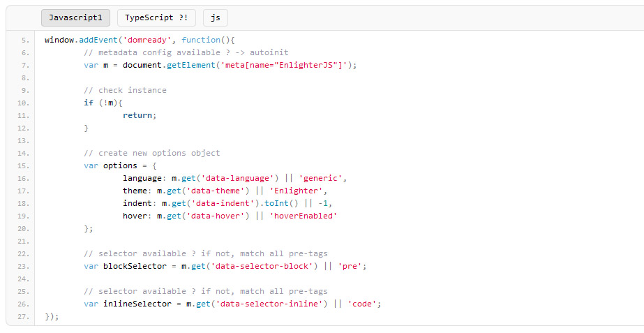Select the js tab
This screenshot has width=644, height=333.
coord(215,17)
